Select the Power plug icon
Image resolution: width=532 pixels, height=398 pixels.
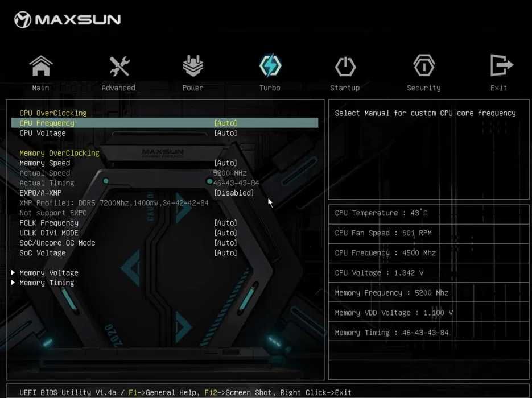(193, 66)
